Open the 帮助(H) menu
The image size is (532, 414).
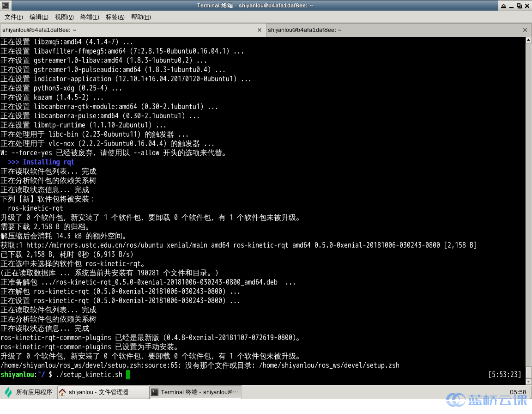point(141,17)
